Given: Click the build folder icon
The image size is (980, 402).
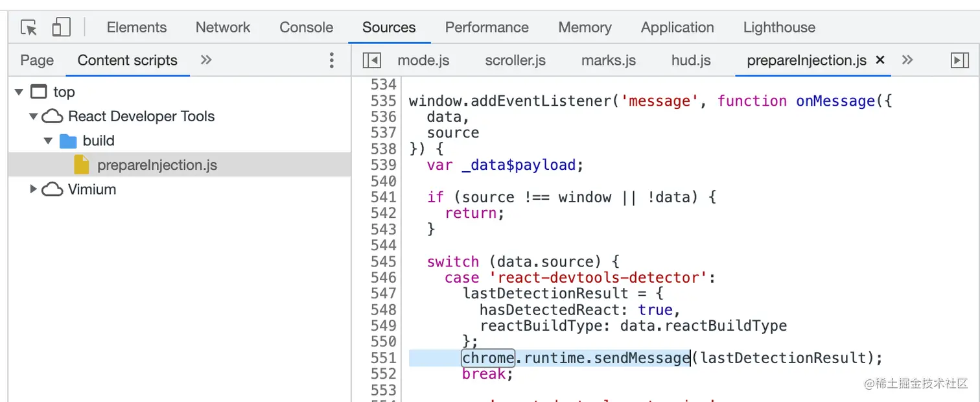Looking at the screenshot, I should (68, 141).
